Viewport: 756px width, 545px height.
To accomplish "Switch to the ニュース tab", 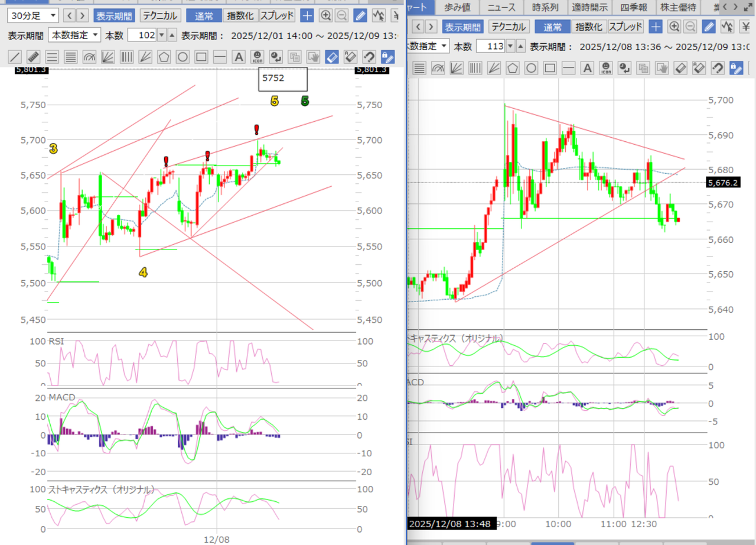I will click(501, 7).
